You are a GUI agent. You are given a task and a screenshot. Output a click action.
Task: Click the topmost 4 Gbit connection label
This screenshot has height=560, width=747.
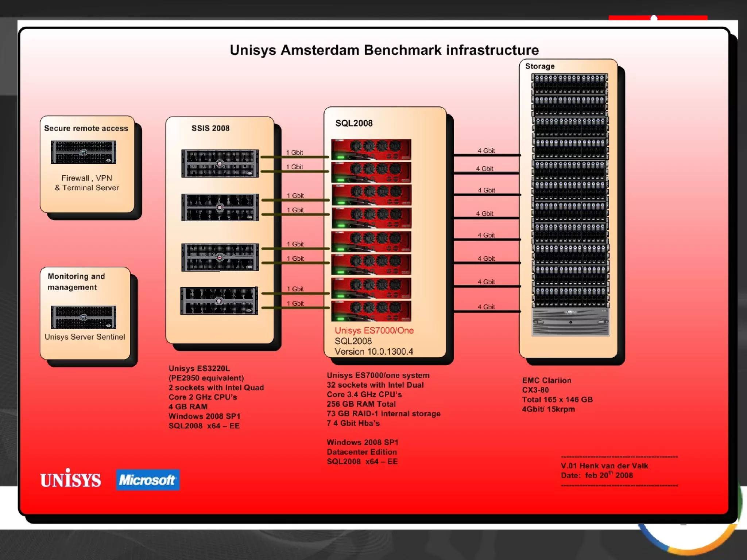point(486,151)
